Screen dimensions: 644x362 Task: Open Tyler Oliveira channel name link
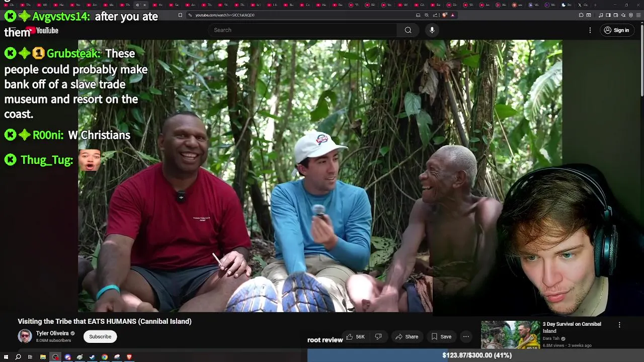(52, 333)
